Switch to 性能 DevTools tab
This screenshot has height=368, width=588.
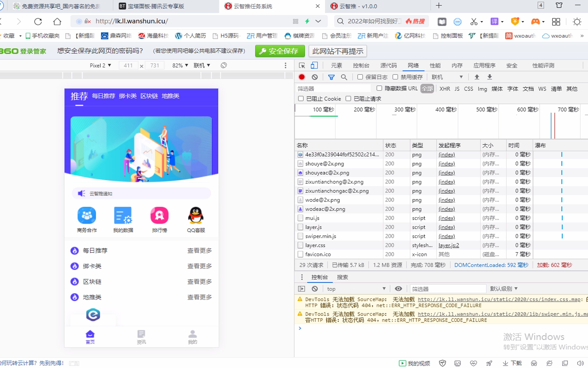[435, 65]
